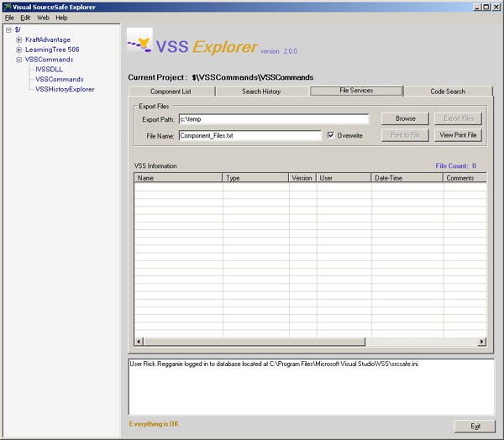Close the Visual SourceSafe Explorer window
The height and width of the screenshot is (440, 504).
coord(496,7)
